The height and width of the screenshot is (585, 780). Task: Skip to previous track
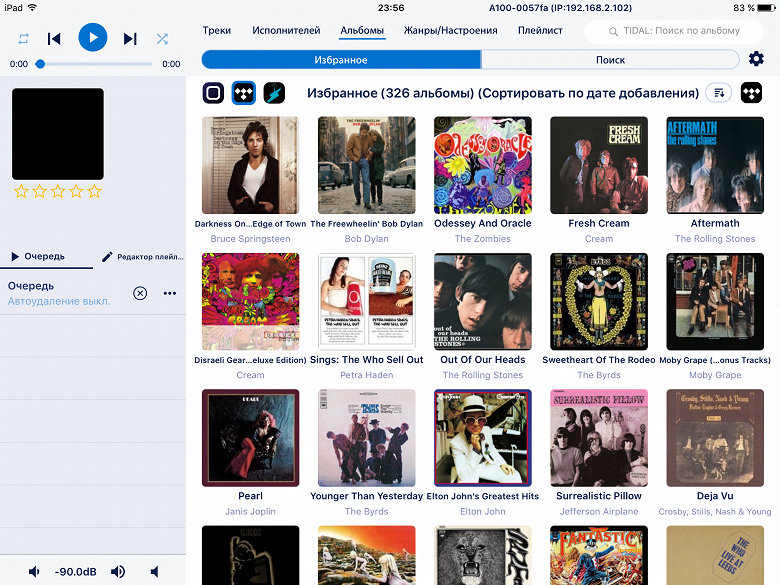click(x=54, y=39)
